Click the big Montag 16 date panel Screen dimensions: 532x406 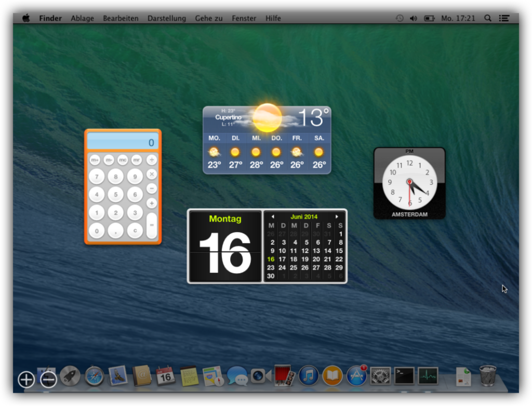[225, 247]
